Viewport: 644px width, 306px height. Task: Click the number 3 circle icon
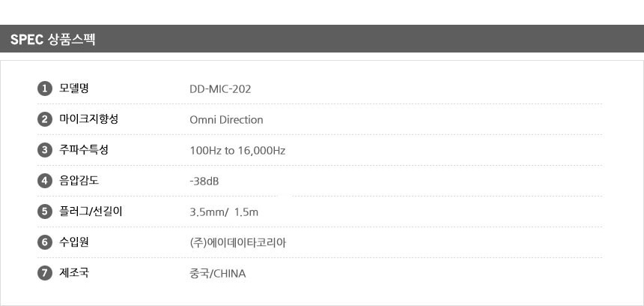click(44, 150)
